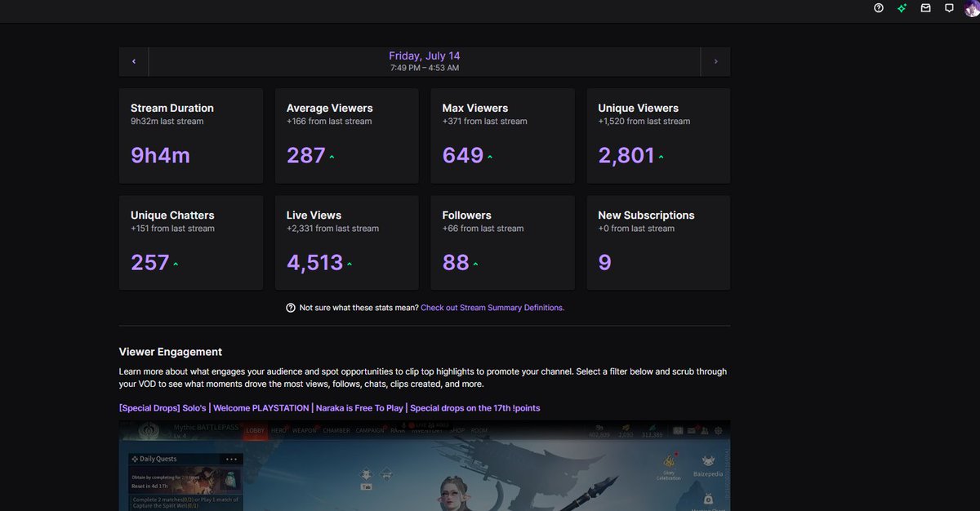The image size is (980, 511).
Task: Select the 'Friday, July 14' date header
Action: coord(425,56)
